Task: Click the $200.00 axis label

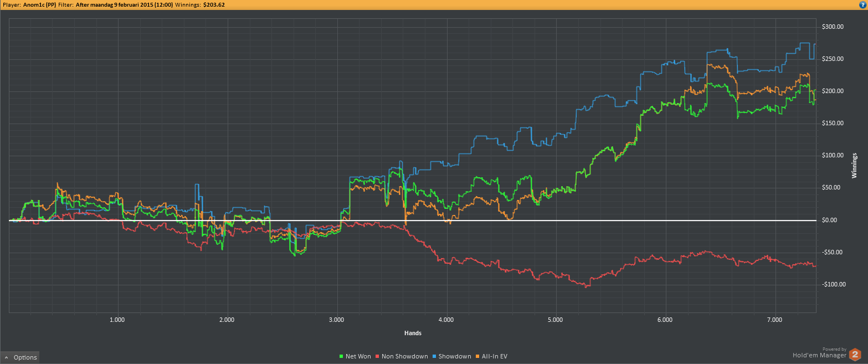Action: click(833, 91)
